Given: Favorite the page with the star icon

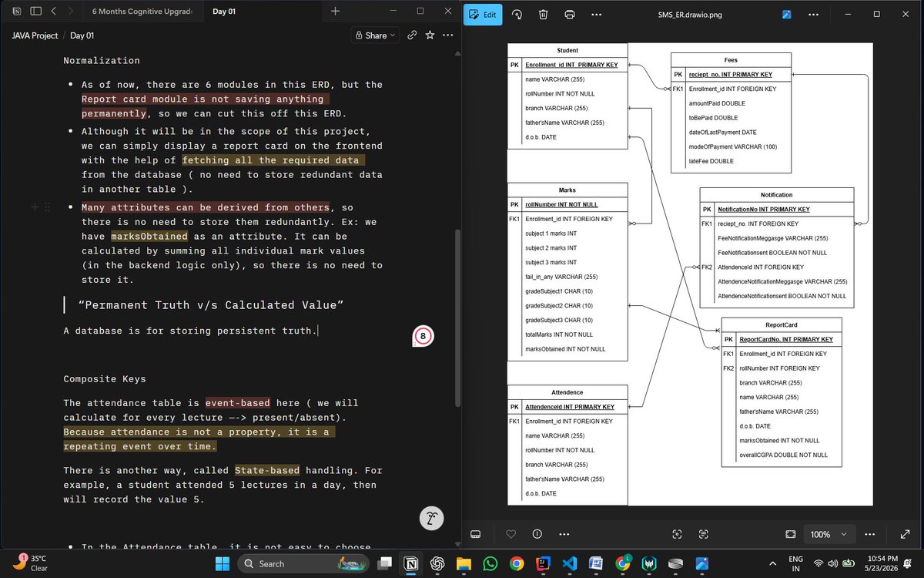Looking at the screenshot, I should (430, 35).
